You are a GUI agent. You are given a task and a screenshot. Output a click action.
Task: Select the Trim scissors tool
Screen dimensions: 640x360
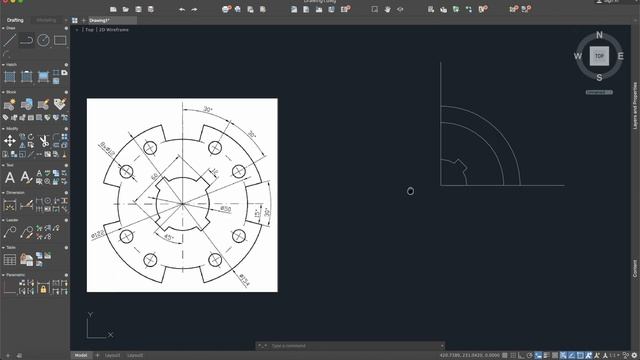[44, 141]
